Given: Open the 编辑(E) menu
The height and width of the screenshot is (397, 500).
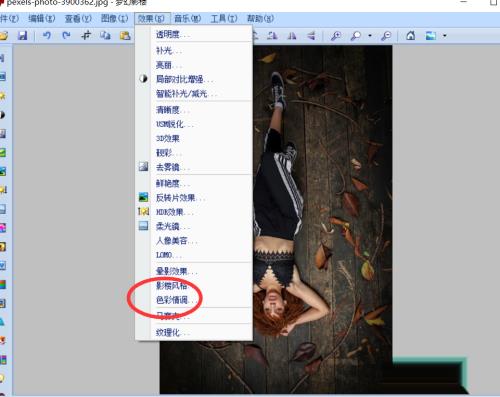Looking at the screenshot, I should click(42, 18).
